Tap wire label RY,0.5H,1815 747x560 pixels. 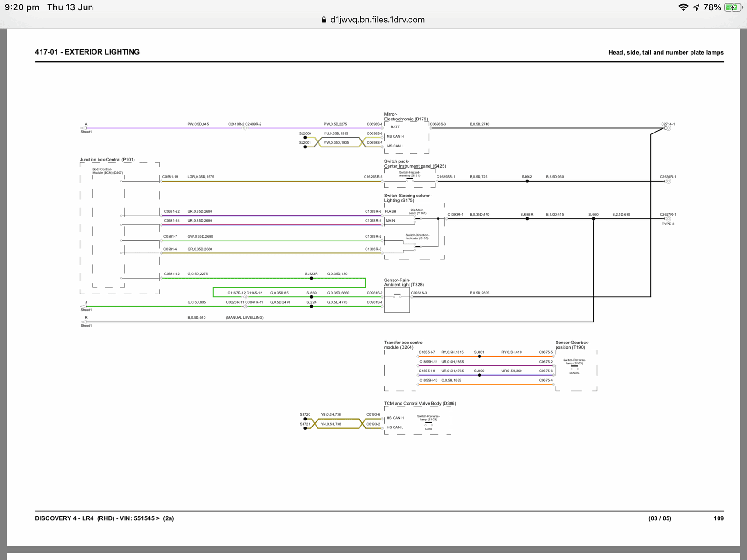[452, 352]
